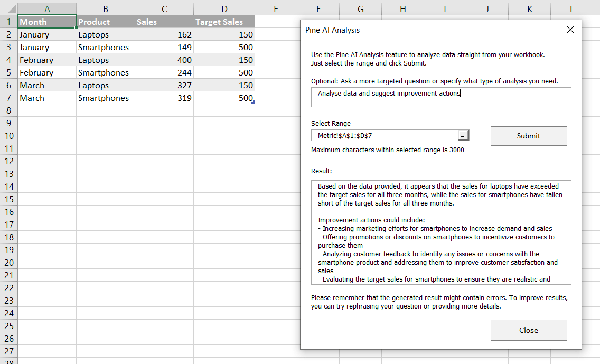This screenshot has width=600, height=364.
Task: Select the Month header cell
Action: click(46, 22)
